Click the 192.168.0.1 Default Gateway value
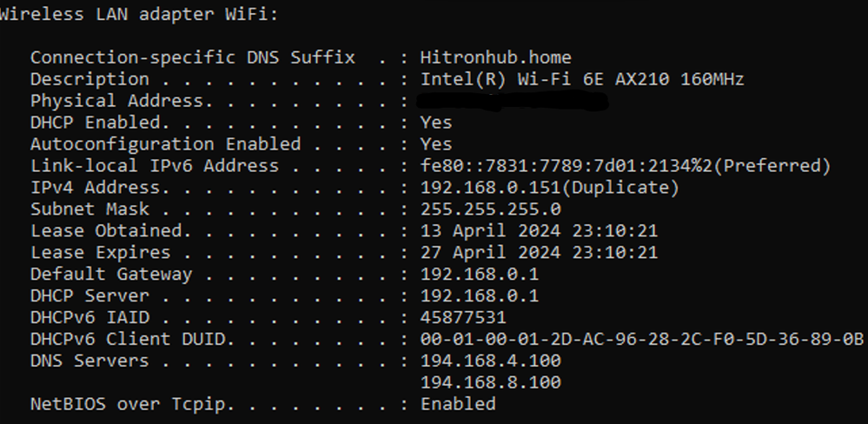868x424 pixels. (x=480, y=274)
